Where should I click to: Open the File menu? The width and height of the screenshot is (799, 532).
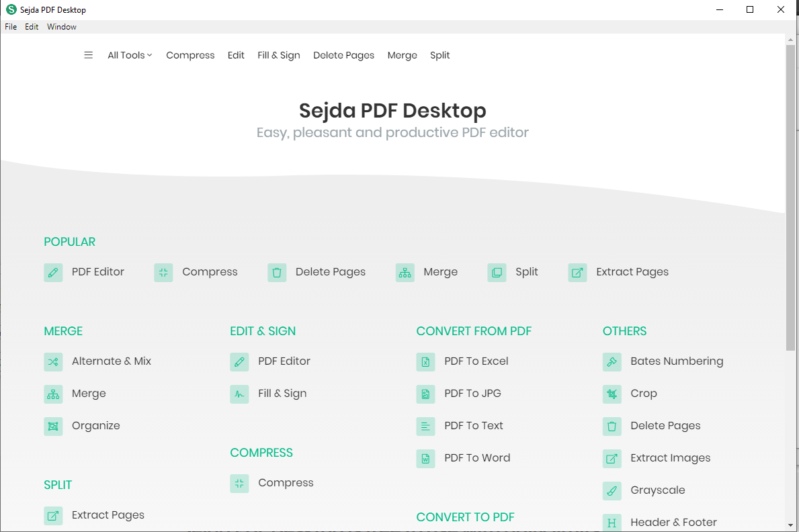(11, 26)
